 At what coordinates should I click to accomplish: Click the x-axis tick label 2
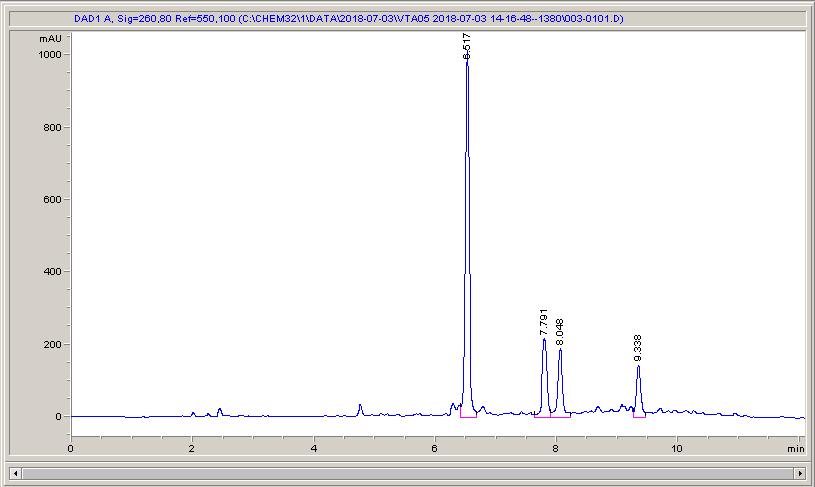click(x=192, y=449)
